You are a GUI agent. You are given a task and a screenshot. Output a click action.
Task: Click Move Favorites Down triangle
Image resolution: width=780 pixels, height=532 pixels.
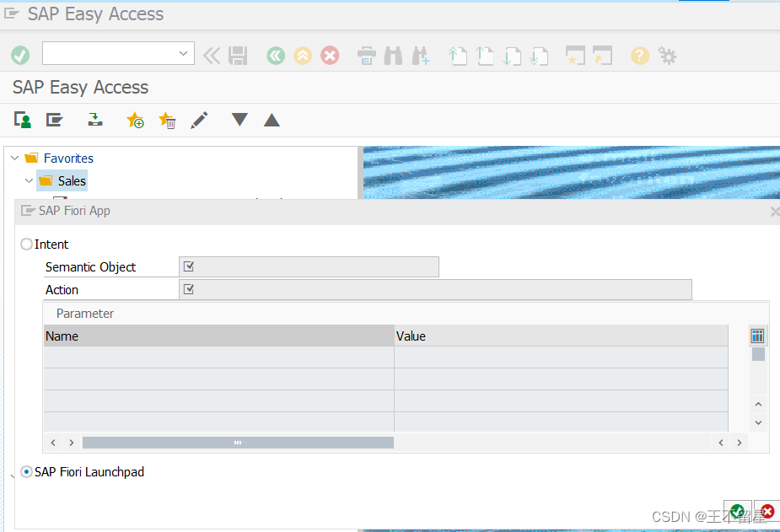pyautogui.click(x=239, y=120)
